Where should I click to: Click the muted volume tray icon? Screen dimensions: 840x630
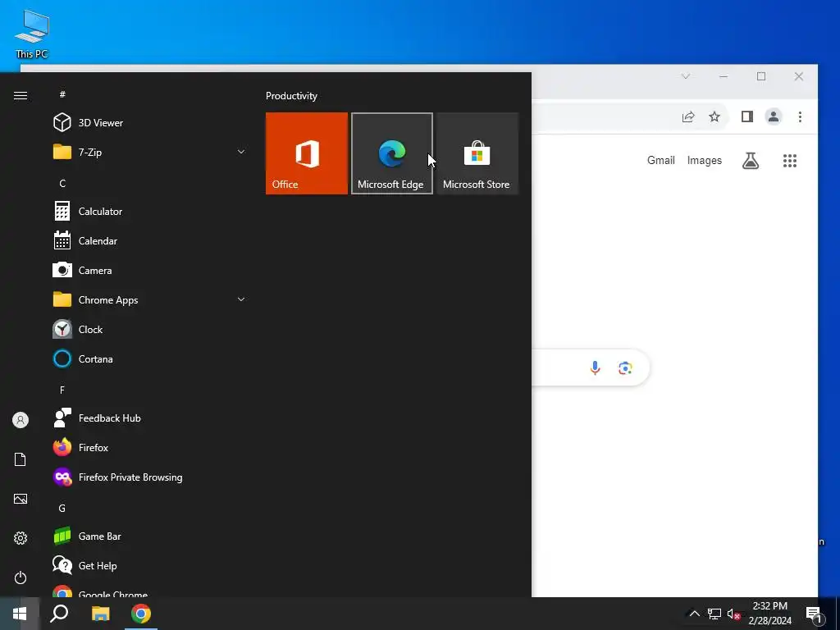point(733,614)
